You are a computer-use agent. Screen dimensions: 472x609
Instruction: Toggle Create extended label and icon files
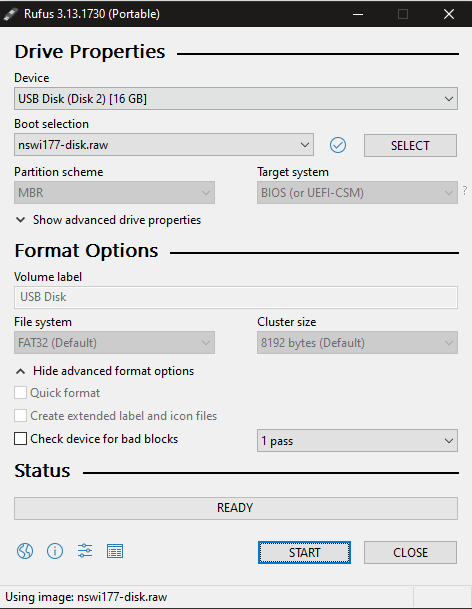pos(21,416)
